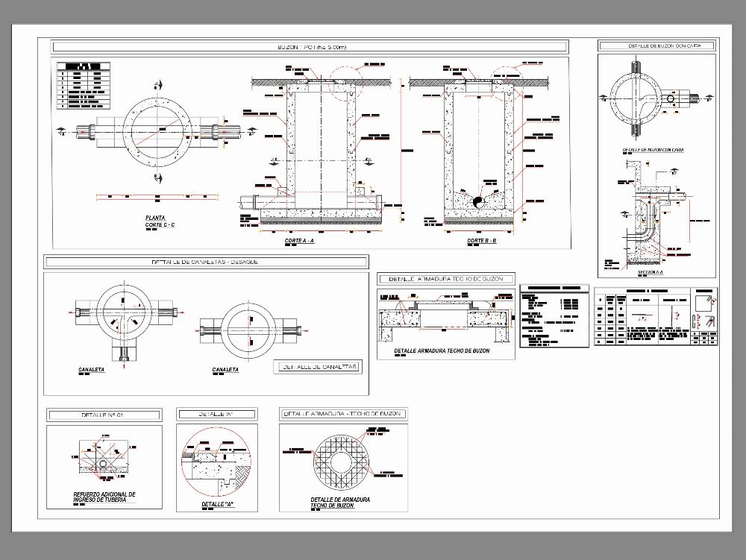Click the PLANTA CORTE C-C label
The image size is (746, 560).
pos(159,221)
